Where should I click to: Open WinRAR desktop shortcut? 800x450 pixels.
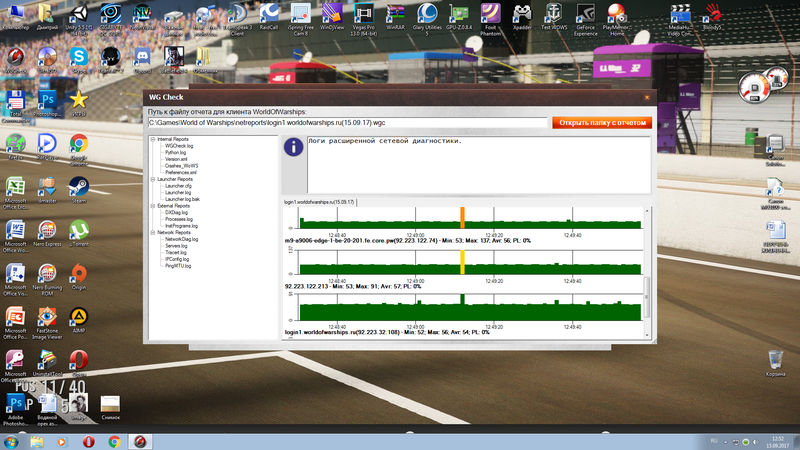395,17
